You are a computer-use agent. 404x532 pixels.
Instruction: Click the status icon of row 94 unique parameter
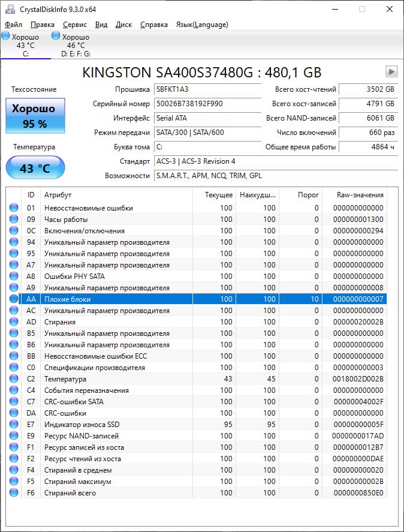14,242
